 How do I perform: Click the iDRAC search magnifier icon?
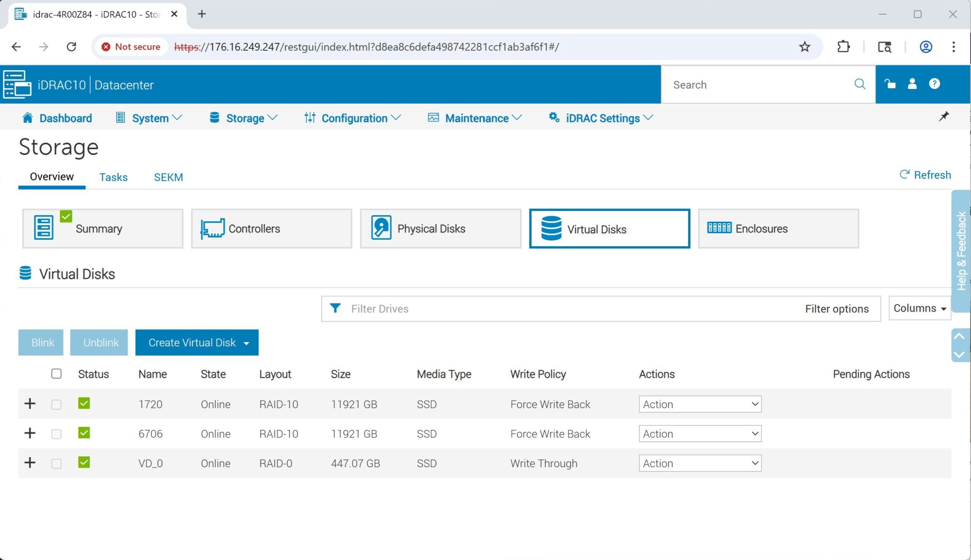coord(860,84)
